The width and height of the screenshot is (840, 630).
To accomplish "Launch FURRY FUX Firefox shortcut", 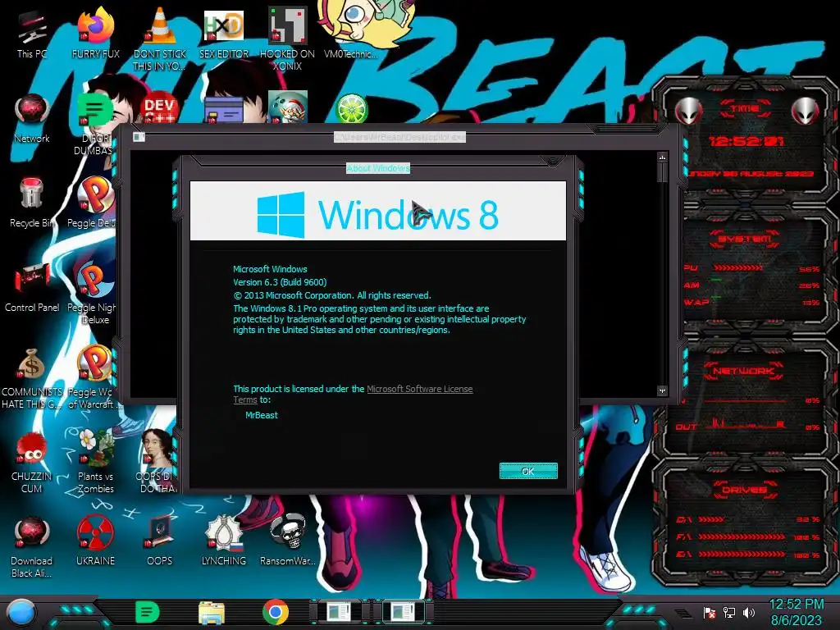I will click(95, 34).
